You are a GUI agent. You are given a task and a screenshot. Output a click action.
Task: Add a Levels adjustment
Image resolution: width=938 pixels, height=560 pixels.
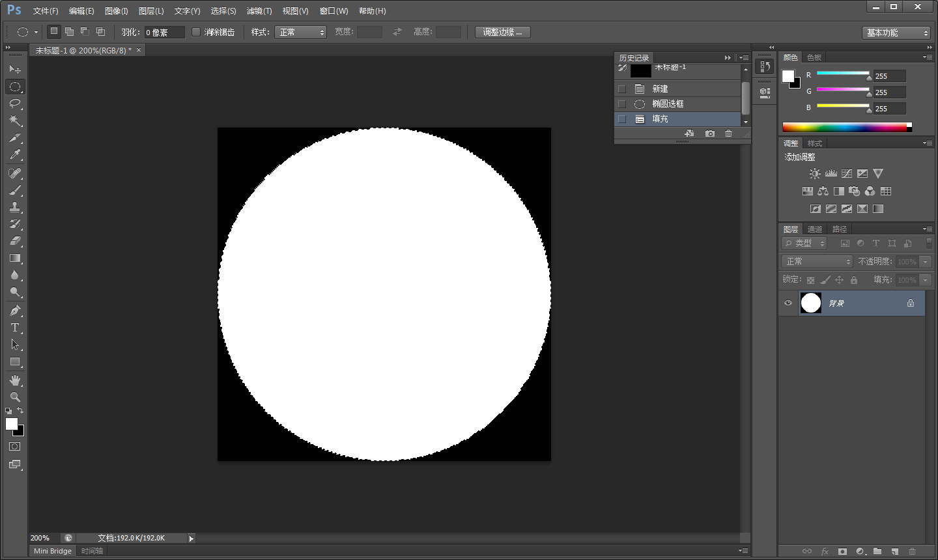coord(831,174)
